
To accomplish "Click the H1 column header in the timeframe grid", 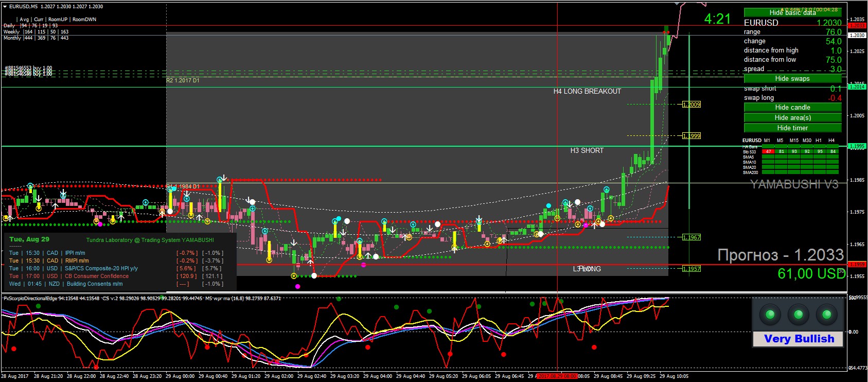I will [819, 140].
